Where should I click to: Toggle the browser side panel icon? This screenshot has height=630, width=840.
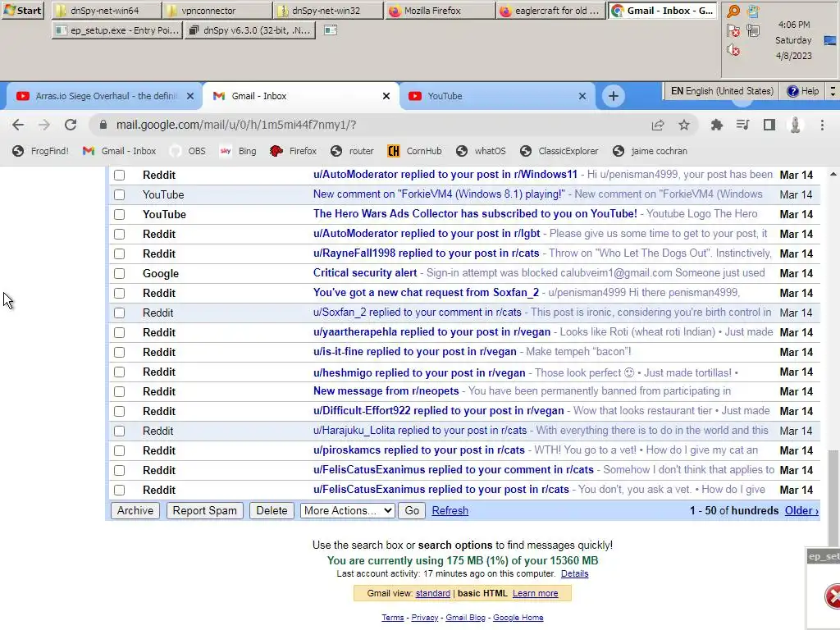pyautogui.click(x=769, y=125)
